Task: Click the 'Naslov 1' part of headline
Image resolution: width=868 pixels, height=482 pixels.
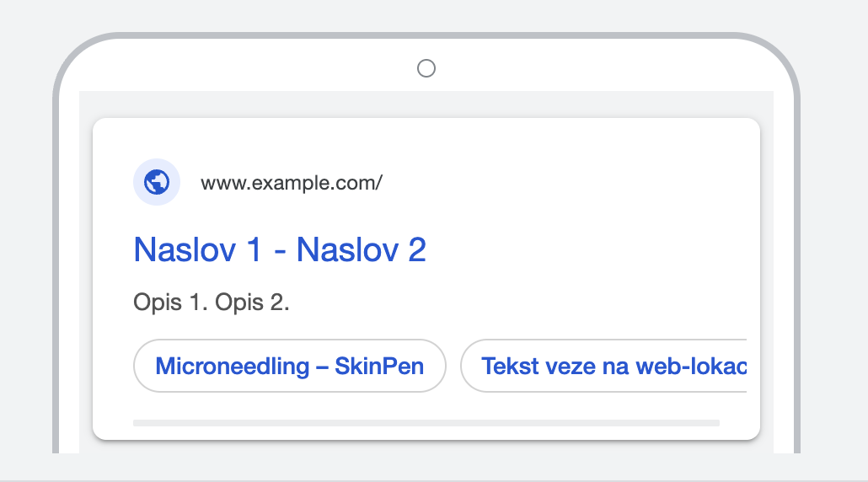Action: (197, 249)
